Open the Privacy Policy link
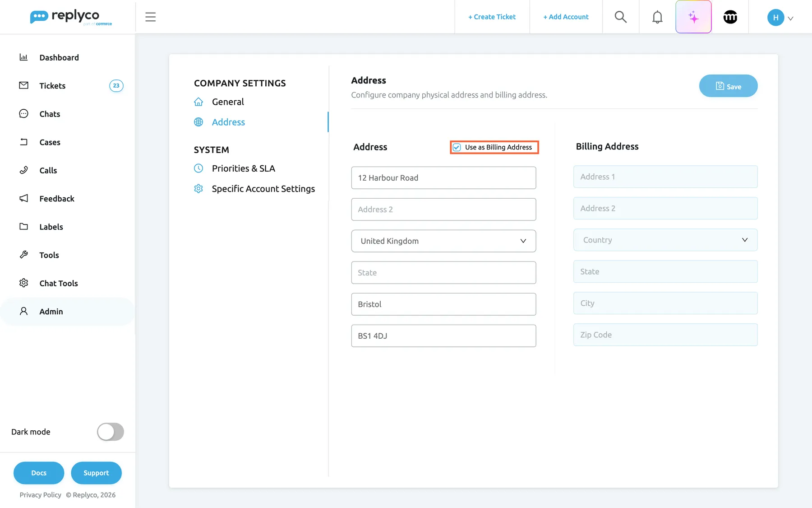This screenshot has width=812, height=508. (x=40, y=495)
